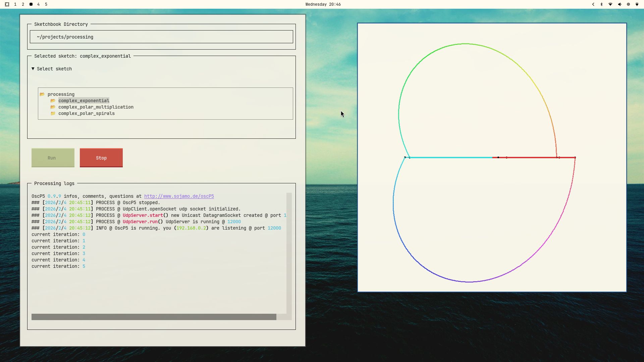The height and width of the screenshot is (362, 644).
Task: Select the complex_polar_spirals sketch
Action: pyautogui.click(x=87, y=113)
